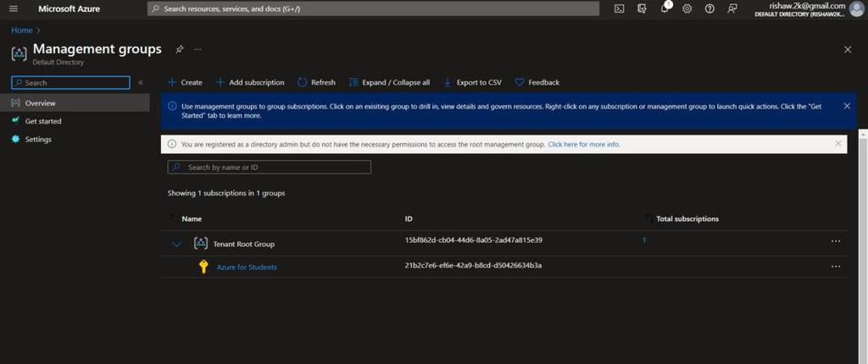868x364 pixels.
Task: Click the global search resources bar
Action: click(373, 8)
